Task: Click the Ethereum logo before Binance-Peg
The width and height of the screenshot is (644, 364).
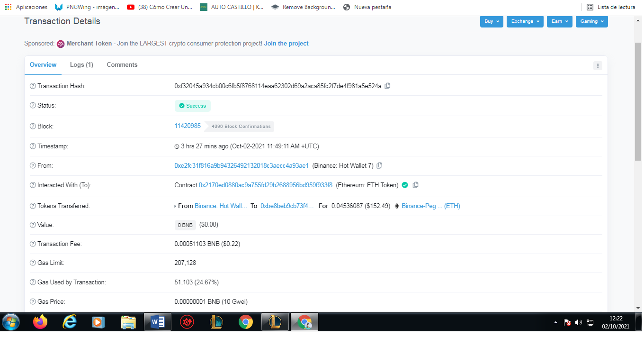Action: 397,206
